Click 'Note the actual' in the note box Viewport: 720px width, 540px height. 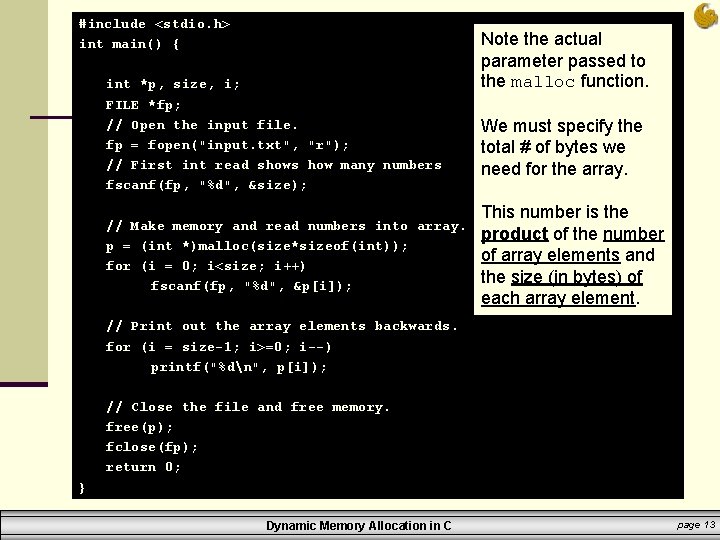(x=541, y=39)
